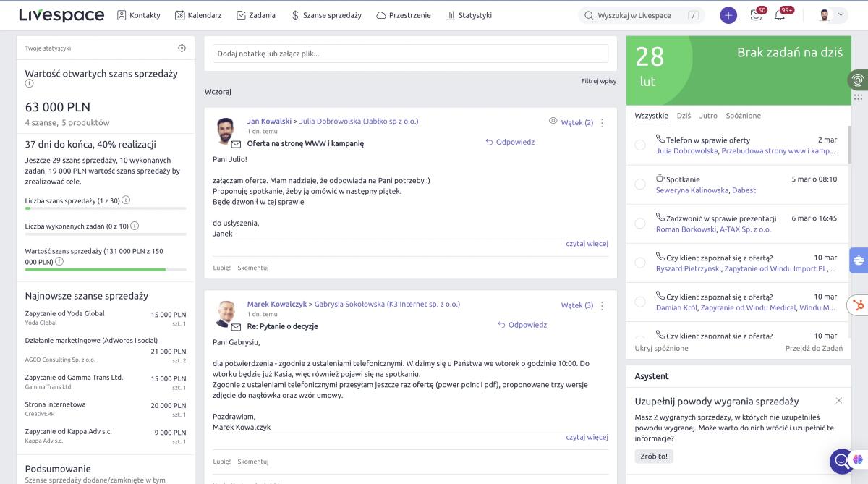Click Lubię! under Jan Kowalski's post
This screenshot has width=868, height=484.
pos(221,268)
